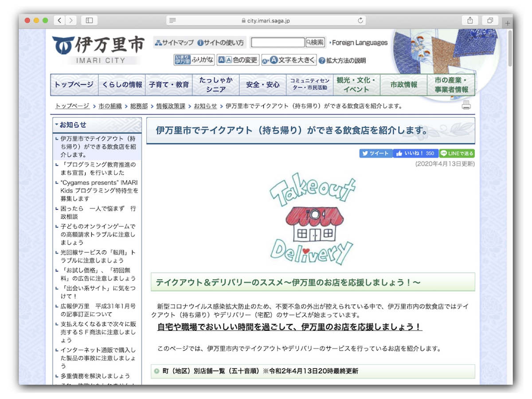Open sidebar link 多重債務を解決しましょう
Image resolution: width=532 pixels, height=399 pixels.
pyautogui.click(x=95, y=376)
